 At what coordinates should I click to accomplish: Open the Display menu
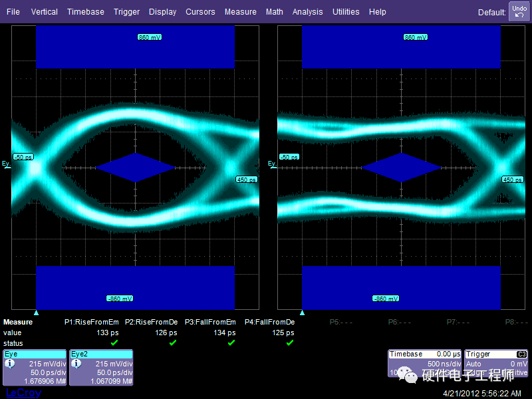coord(162,12)
